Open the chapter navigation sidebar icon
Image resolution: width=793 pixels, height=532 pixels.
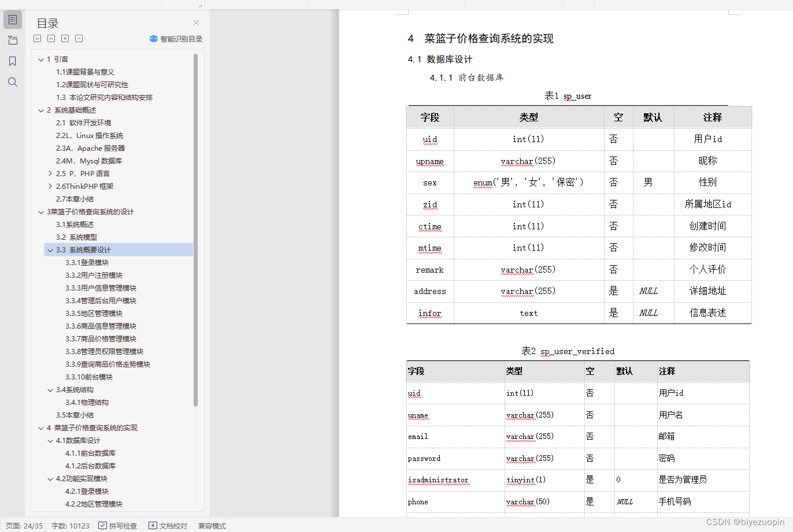point(13,40)
